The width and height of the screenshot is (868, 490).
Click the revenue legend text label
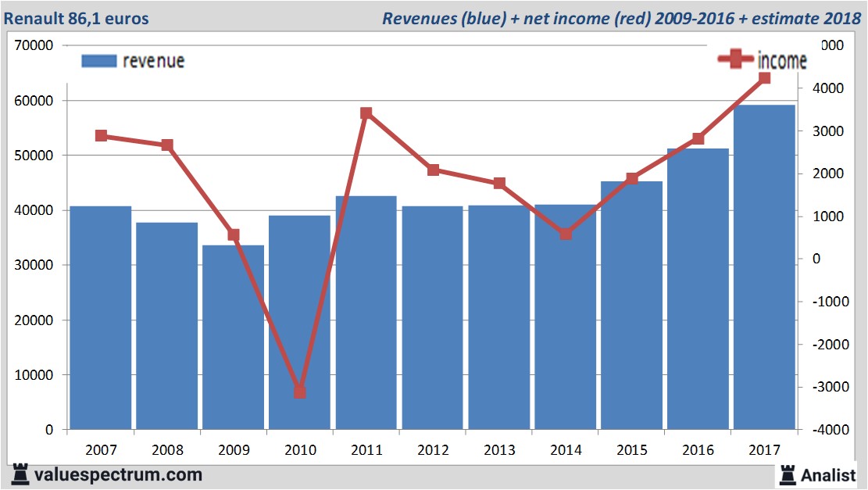153,61
